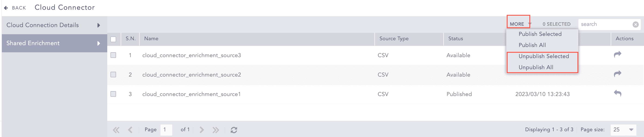Publish cloud_connector_enrichment_source2 using its action arrow
This screenshot has height=137, width=644.
pos(617,74)
